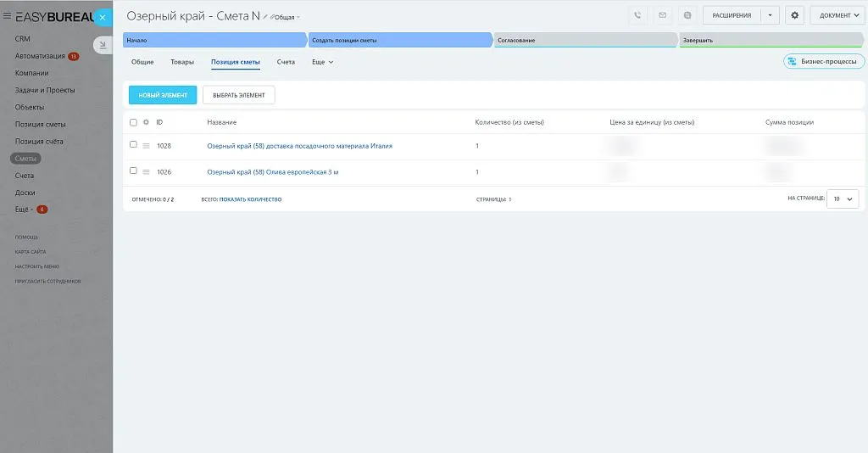Expand the Документ dropdown
This screenshot has width=868, height=453.
[837, 15]
